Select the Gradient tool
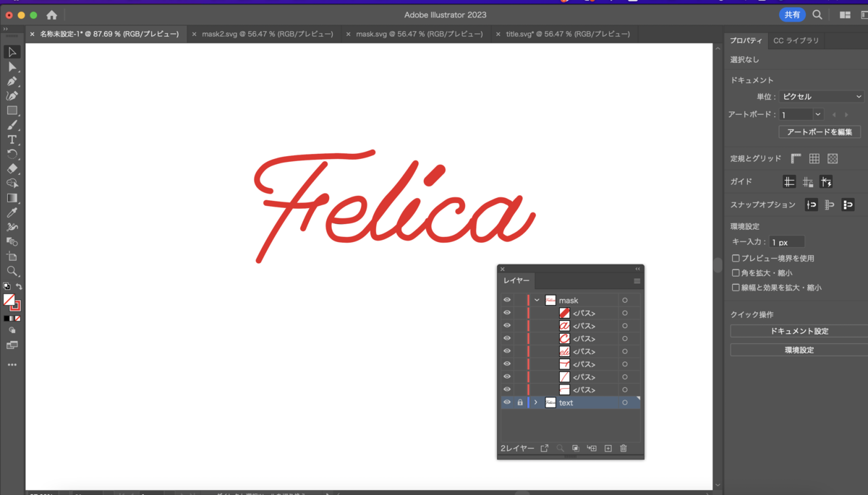The width and height of the screenshot is (868, 495). [x=12, y=198]
